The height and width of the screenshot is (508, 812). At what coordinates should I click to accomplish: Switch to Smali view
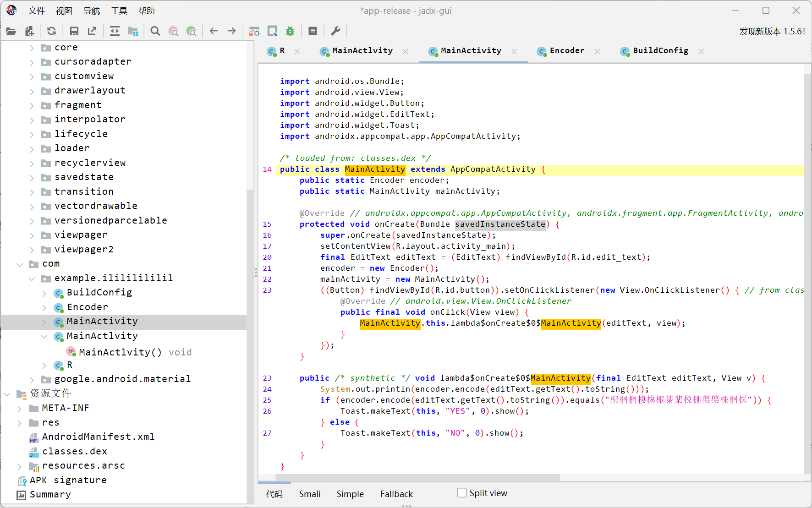[310, 494]
